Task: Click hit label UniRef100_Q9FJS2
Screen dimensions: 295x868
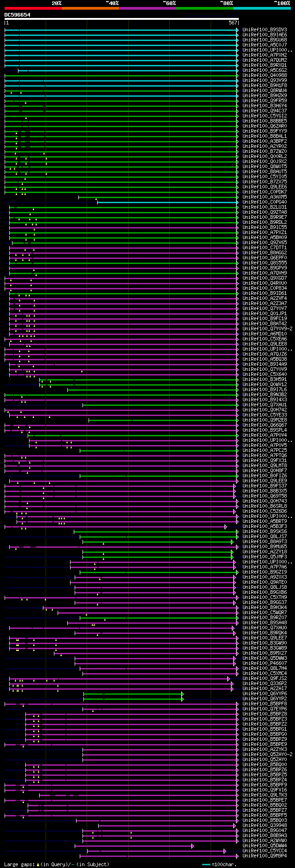Action: 265,679
